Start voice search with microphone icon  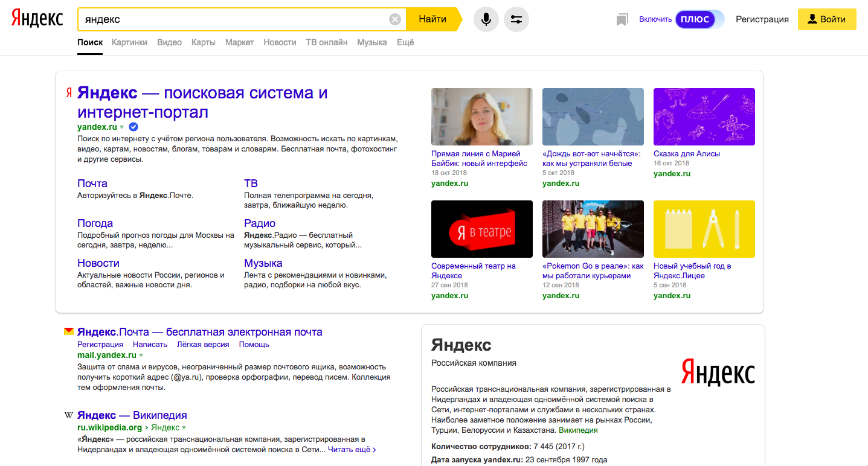pyautogui.click(x=486, y=19)
